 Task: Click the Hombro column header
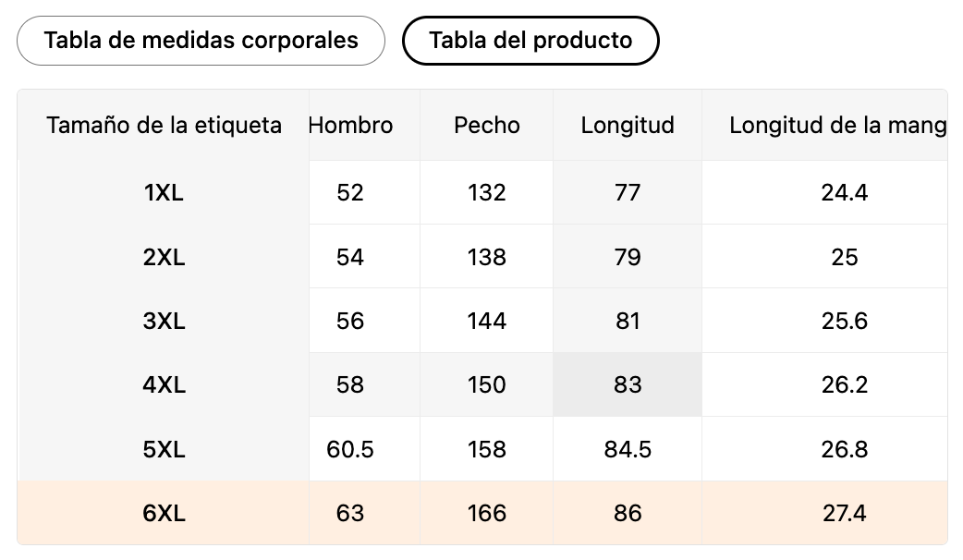(x=351, y=126)
